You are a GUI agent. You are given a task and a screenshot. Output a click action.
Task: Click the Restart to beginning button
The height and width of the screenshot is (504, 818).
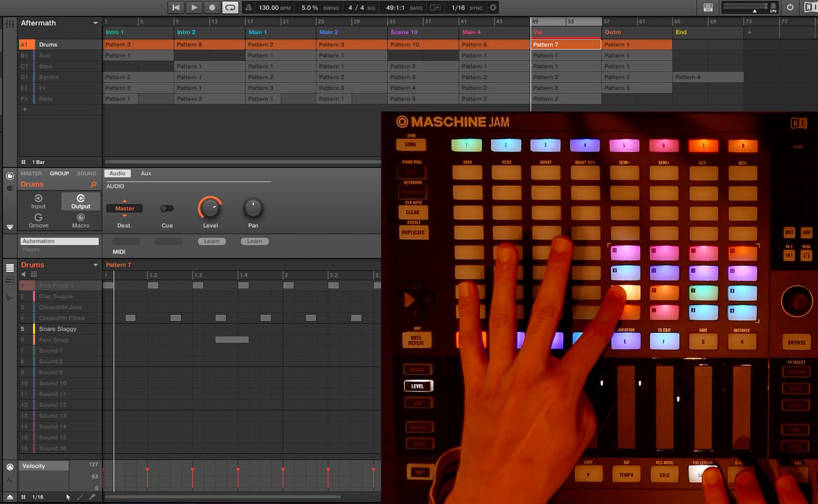click(176, 7)
